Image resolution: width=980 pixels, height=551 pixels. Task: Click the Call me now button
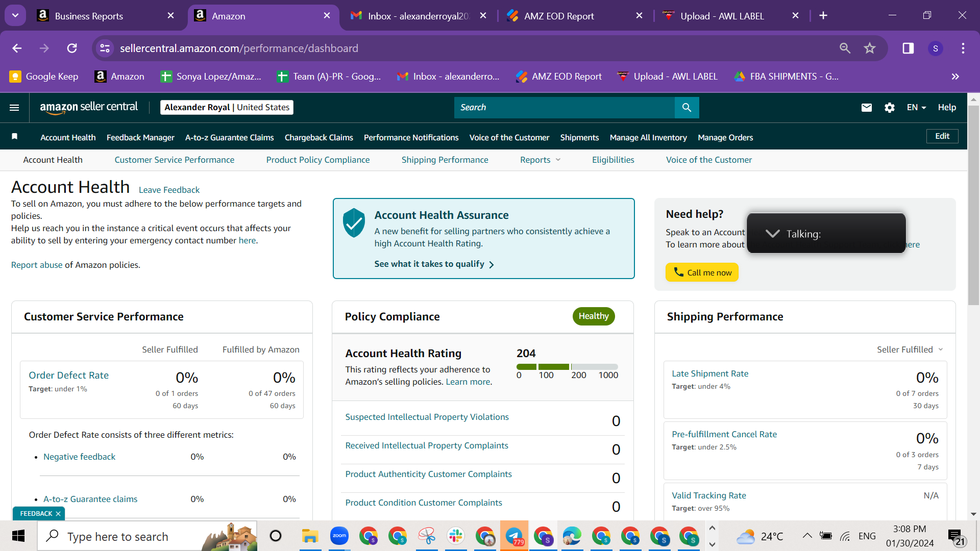(702, 272)
